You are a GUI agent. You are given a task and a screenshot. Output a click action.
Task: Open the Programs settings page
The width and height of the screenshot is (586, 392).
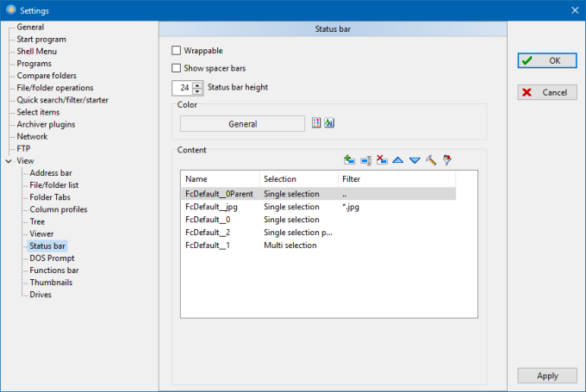[x=34, y=64]
